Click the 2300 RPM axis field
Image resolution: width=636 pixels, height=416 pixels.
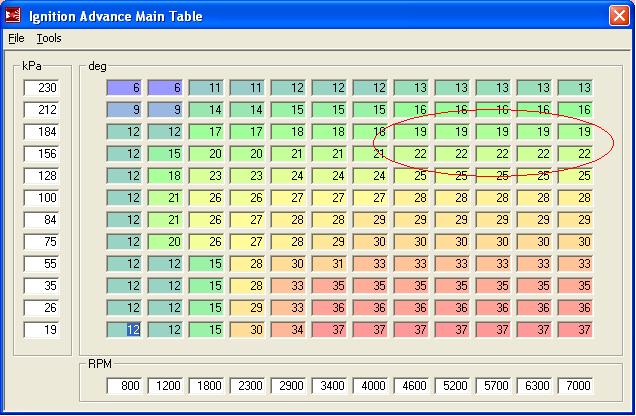click(247, 385)
